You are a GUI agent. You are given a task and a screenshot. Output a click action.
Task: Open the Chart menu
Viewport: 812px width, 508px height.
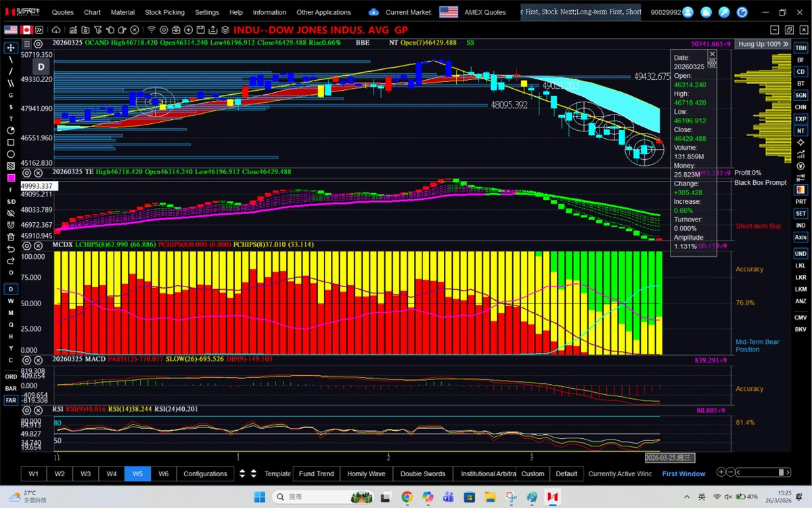92,12
